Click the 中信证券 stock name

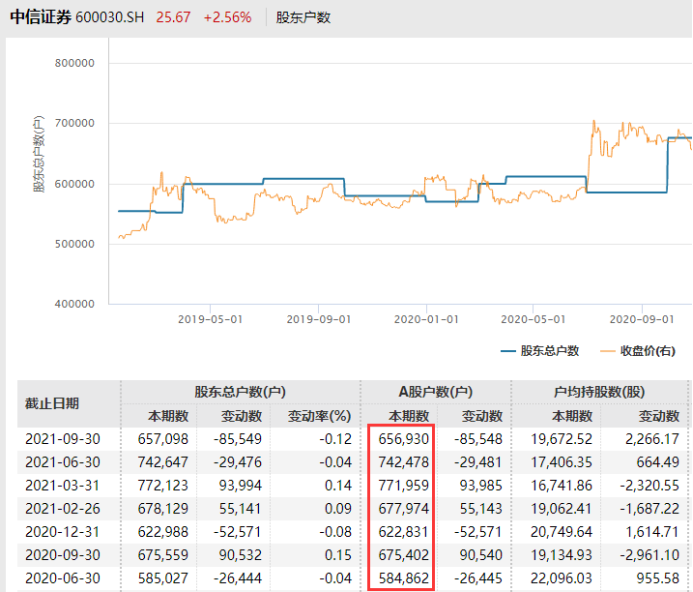coord(40,18)
